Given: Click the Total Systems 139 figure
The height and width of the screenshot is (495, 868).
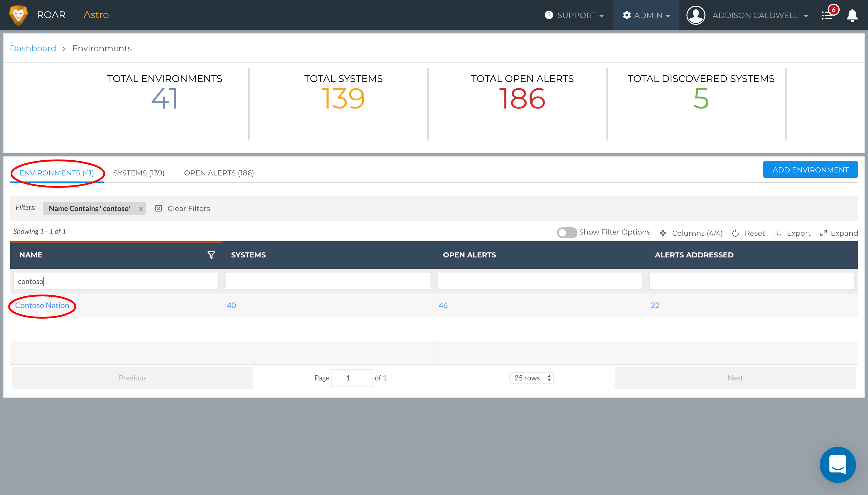Looking at the screenshot, I should (x=343, y=99).
